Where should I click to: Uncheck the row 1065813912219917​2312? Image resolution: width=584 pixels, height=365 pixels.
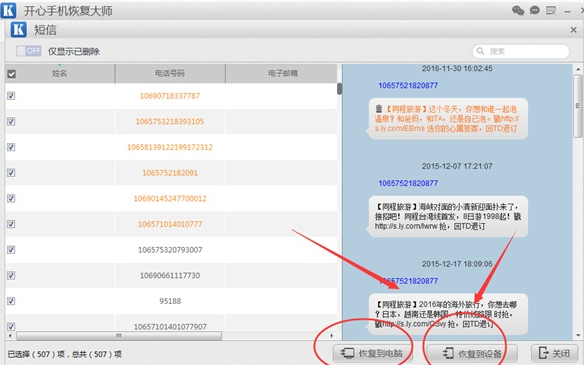(11, 147)
